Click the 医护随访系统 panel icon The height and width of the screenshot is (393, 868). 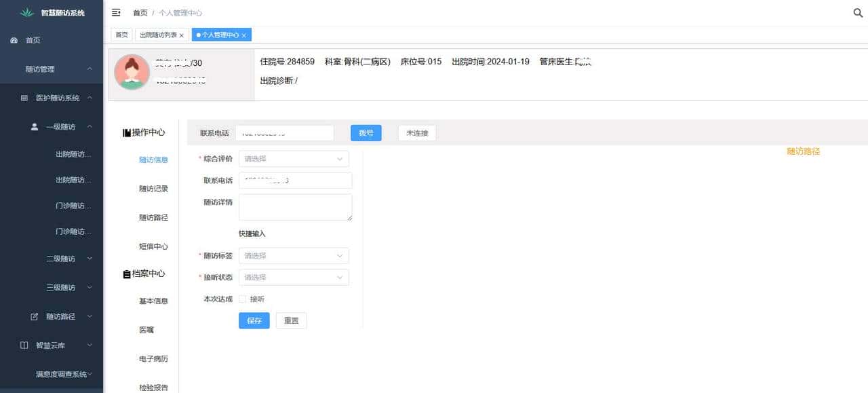[24, 97]
